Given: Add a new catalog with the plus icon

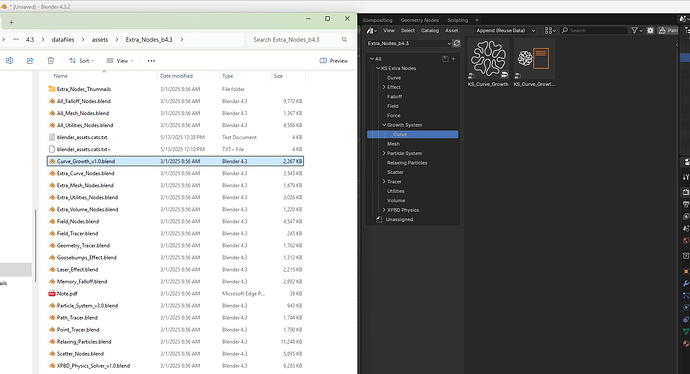Looking at the screenshot, I should 453,59.
